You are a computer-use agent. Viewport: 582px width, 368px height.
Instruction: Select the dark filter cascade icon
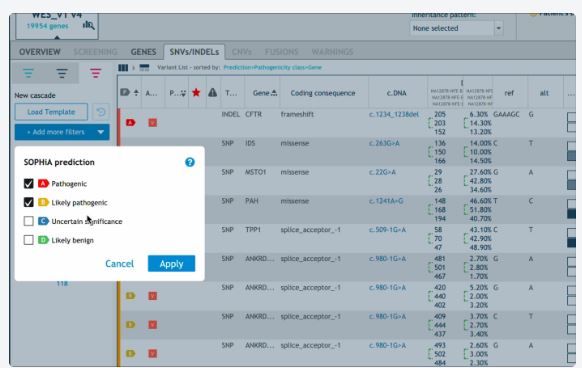pos(62,73)
